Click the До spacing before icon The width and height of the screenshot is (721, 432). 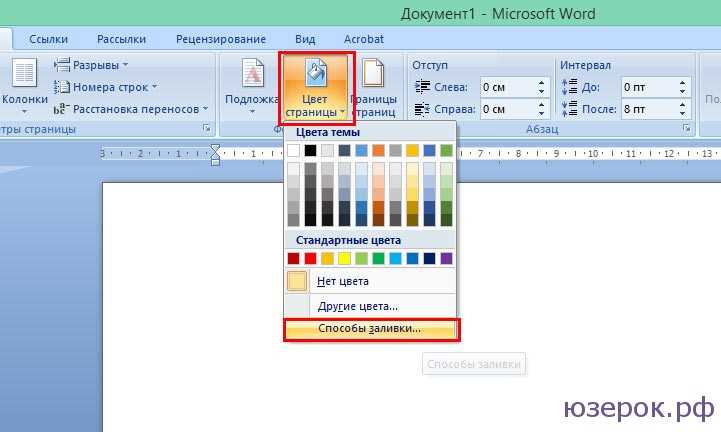coord(569,86)
